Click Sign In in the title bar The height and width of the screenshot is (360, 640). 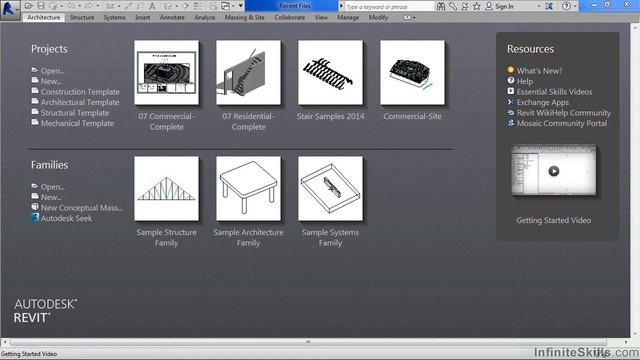coord(504,6)
